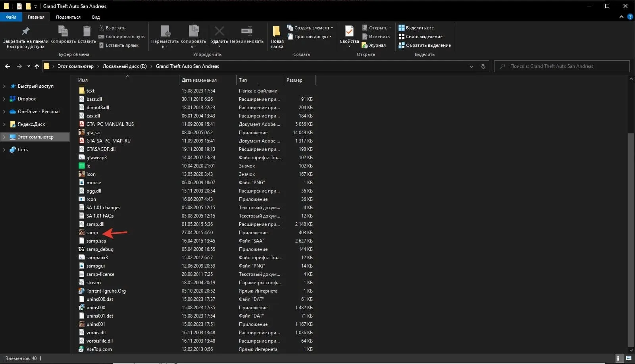Open Свойства properties icon
The image size is (635, 364).
pyautogui.click(x=349, y=31)
